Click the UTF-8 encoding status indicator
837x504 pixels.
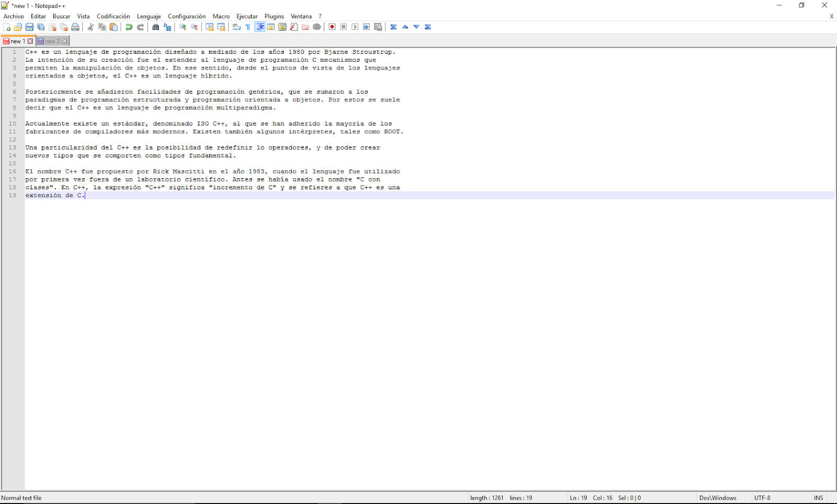pyautogui.click(x=763, y=498)
